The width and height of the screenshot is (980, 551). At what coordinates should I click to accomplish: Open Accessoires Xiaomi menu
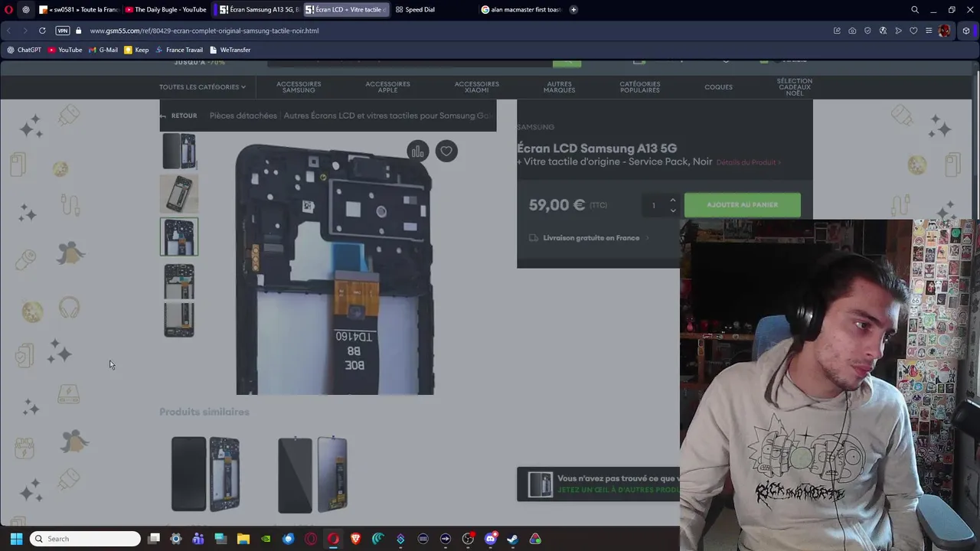[x=476, y=87]
